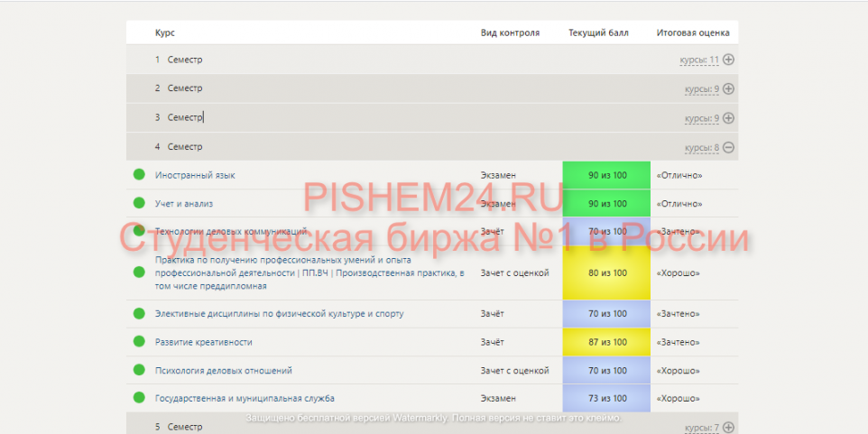The height and width of the screenshot is (434, 868).
Task: Click the 'курсы: 8' link in semester 4
Action: pos(701,148)
